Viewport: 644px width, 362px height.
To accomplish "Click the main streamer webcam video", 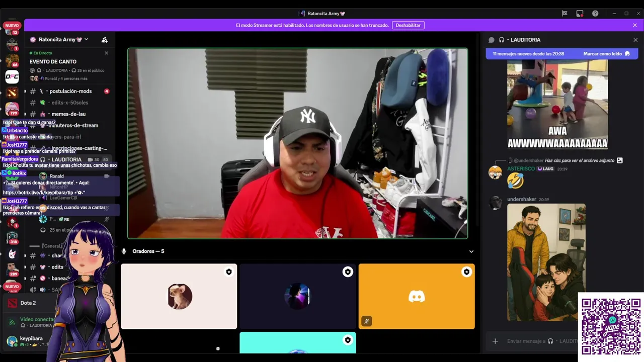I will click(297, 143).
